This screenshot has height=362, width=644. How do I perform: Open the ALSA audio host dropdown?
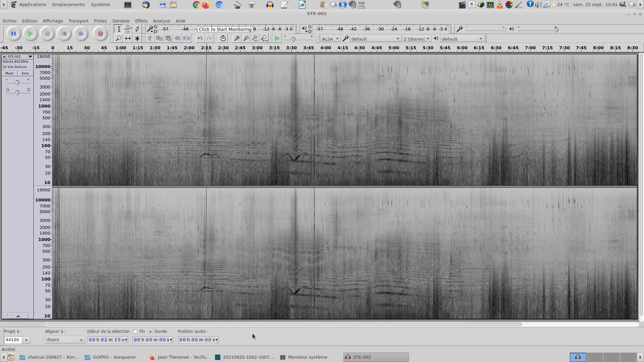point(330,39)
